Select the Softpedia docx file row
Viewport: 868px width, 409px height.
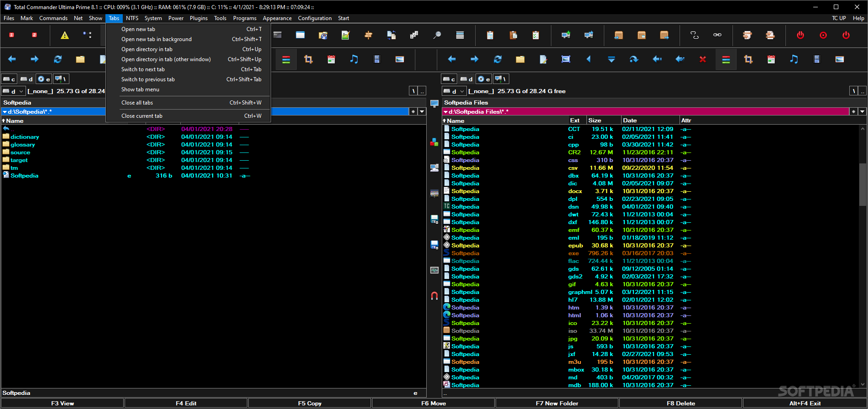tap(651, 191)
